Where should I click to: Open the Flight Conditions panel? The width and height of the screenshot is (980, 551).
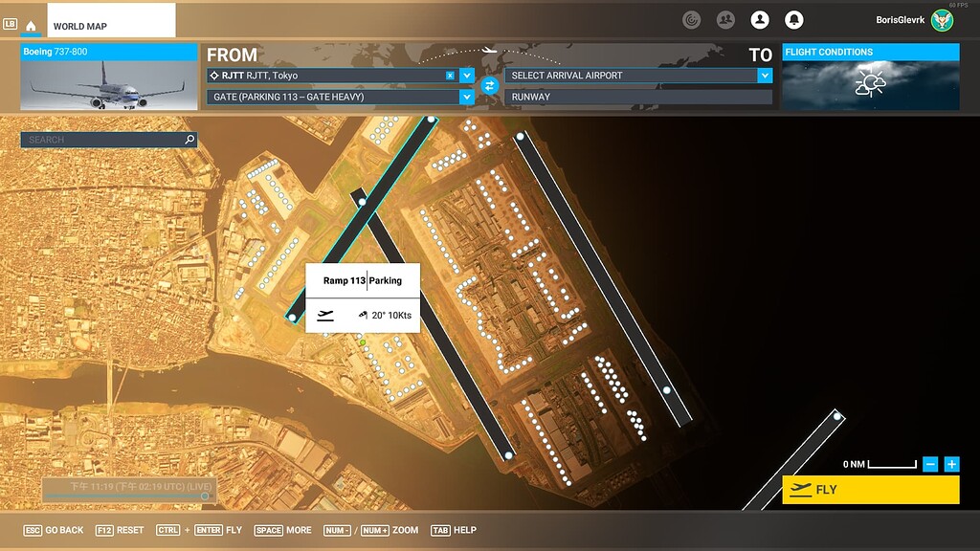click(x=871, y=77)
